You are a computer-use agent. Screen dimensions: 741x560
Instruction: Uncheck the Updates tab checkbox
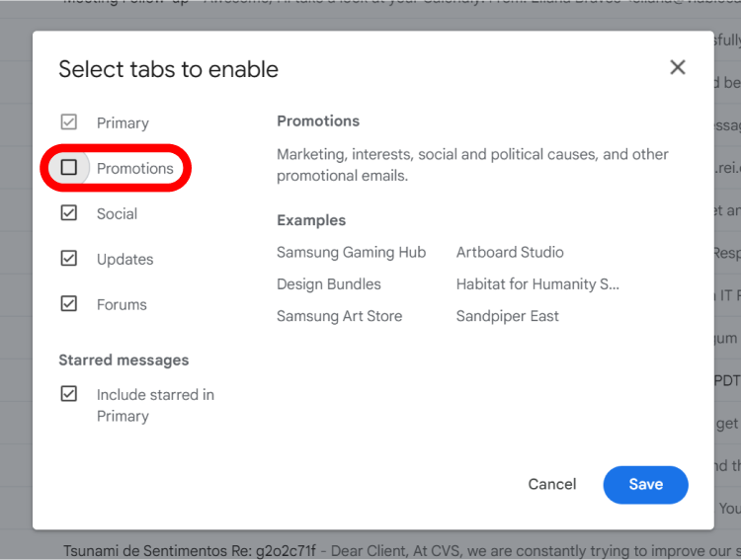69,259
